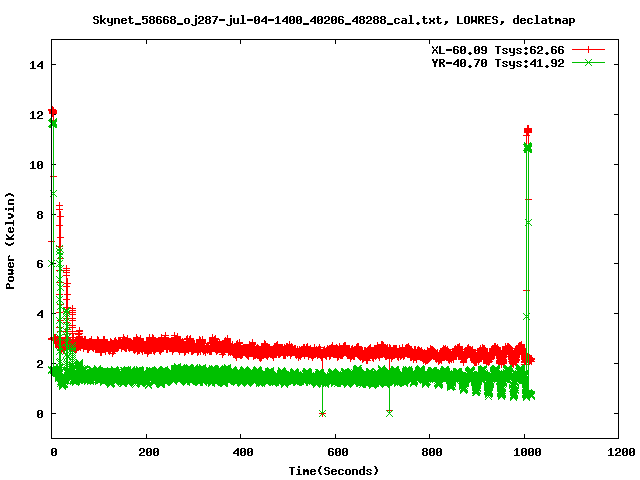
Task: Click the zero-power dropout marker near 715 seconds
Action: click(389, 413)
